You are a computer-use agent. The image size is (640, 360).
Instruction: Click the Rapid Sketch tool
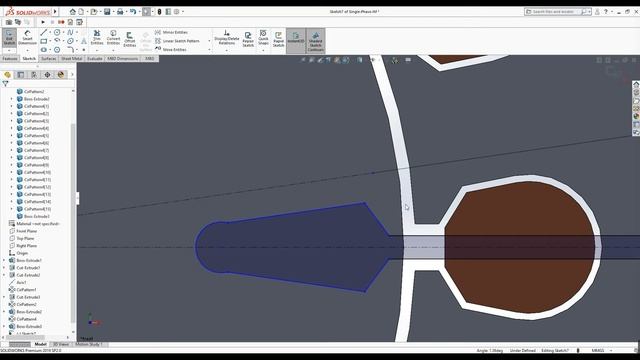pos(278,40)
